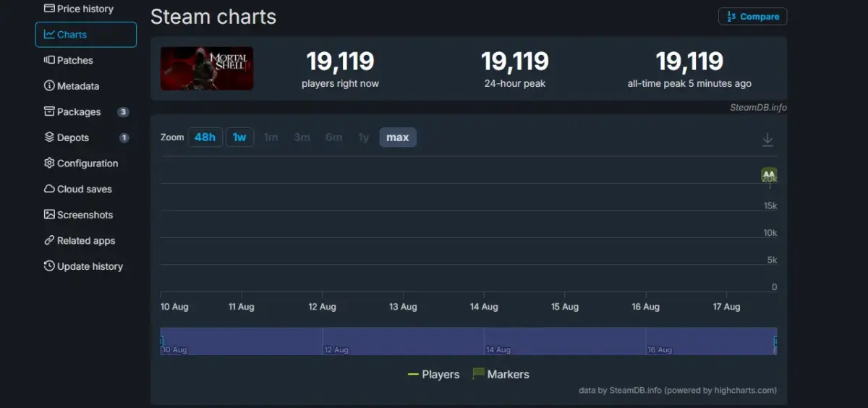The width and height of the screenshot is (868, 408).
Task: Click the Compare button
Action: tap(752, 17)
